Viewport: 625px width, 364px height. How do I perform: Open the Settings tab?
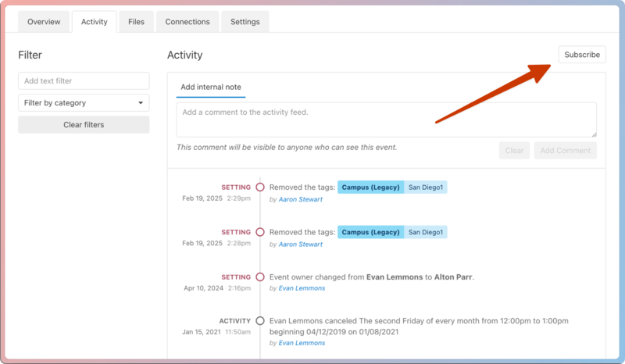245,22
